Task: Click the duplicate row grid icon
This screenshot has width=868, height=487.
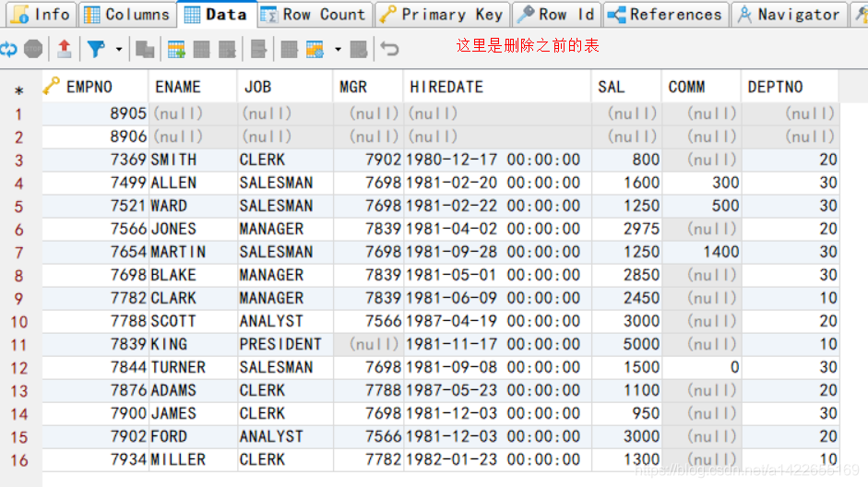Action: [201, 50]
